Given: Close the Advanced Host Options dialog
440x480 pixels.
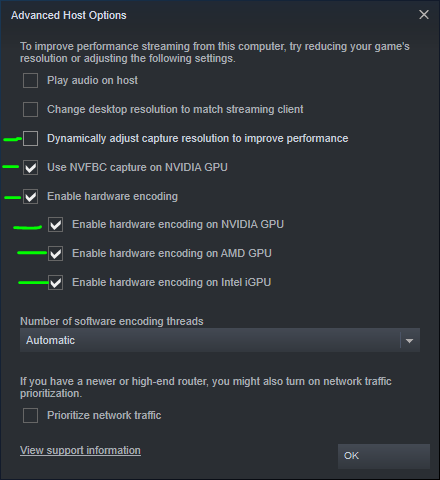Looking at the screenshot, I should coord(424,15).
